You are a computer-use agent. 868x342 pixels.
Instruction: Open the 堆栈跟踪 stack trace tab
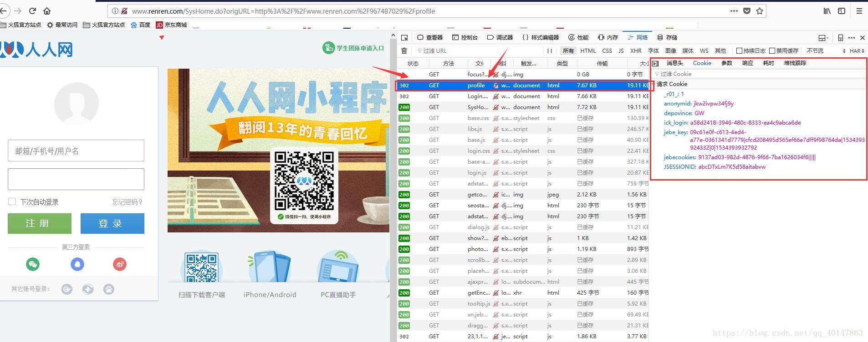[x=795, y=63]
